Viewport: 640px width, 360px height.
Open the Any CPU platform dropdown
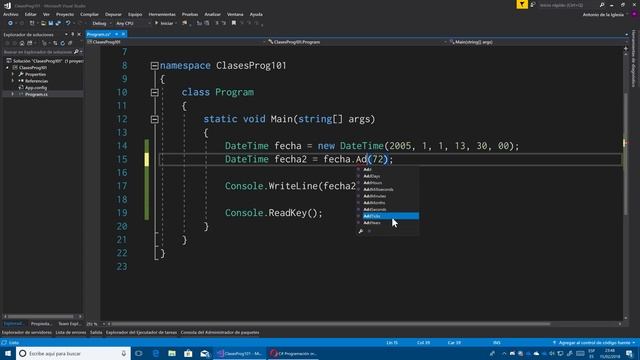133,23
